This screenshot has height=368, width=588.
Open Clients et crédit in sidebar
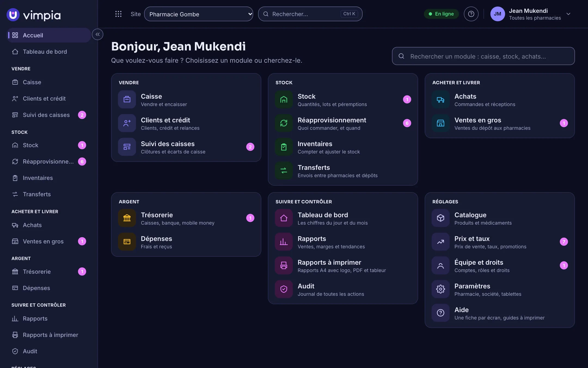coord(49,98)
